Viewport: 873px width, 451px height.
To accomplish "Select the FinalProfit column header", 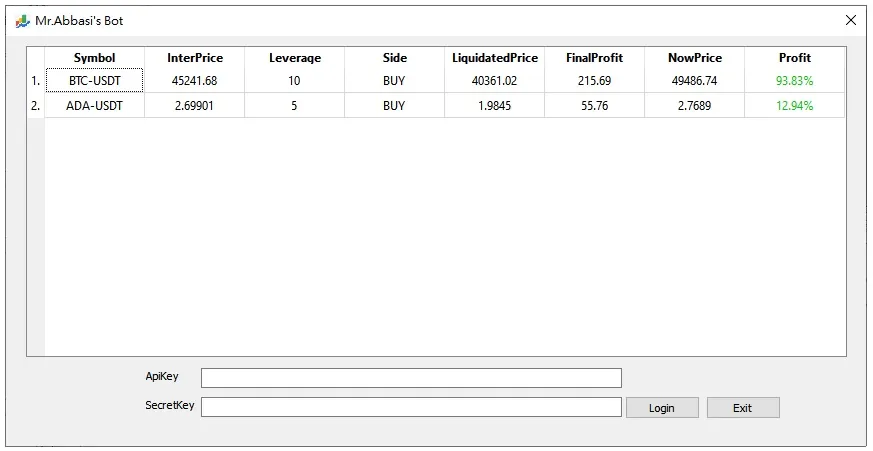I will [x=595, y=58].
